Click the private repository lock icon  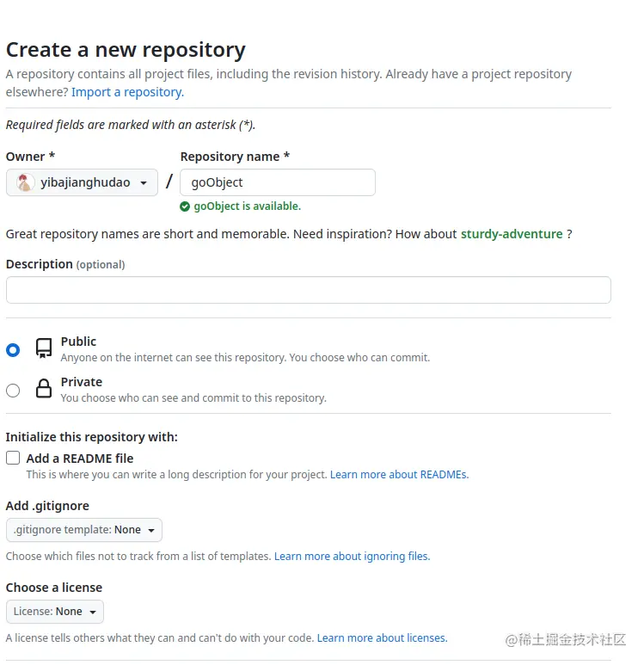[44, 389]
